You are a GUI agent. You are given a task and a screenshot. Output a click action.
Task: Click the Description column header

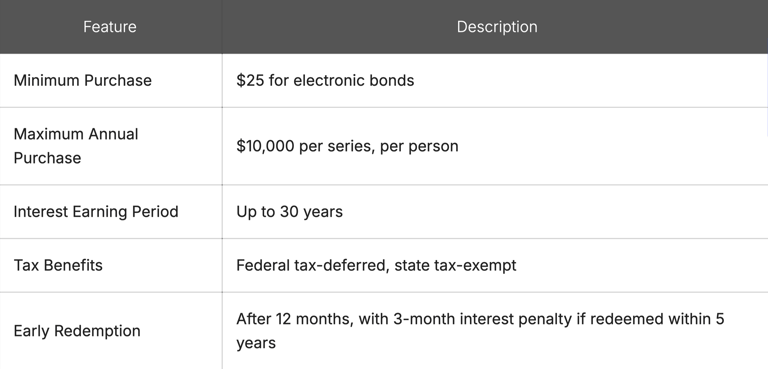[497, 26]
